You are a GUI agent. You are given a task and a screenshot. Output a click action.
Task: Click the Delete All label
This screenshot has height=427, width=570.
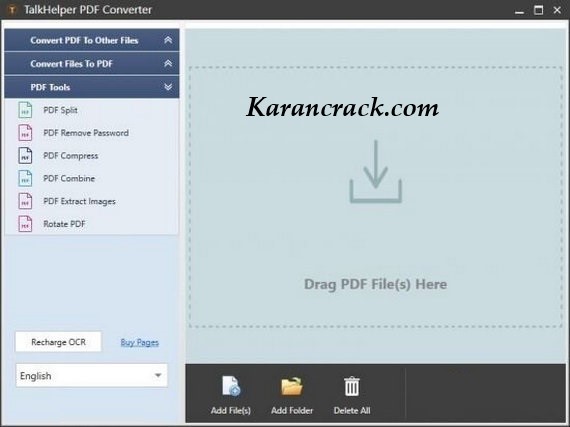[x=352, y=411]
